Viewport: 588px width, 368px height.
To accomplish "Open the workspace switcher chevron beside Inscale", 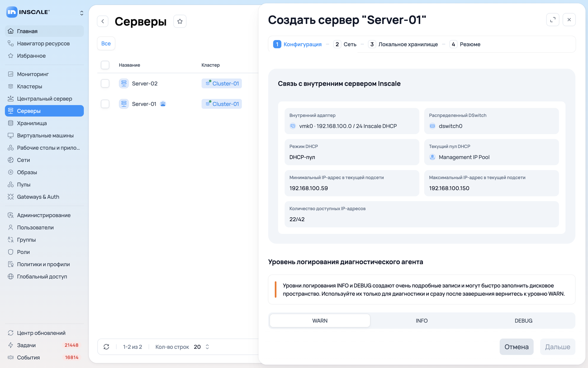I will pyautogui.click(x=82, y=13).
